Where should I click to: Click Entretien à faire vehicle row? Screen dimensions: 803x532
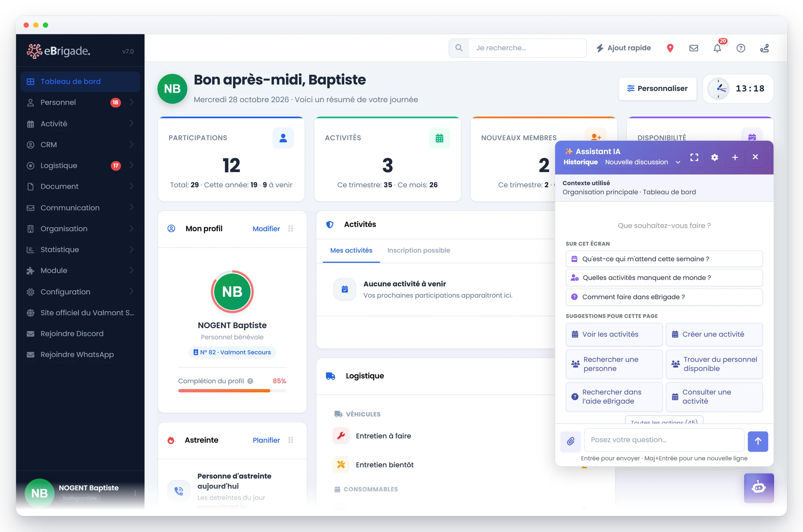click(x=383, y=436)
